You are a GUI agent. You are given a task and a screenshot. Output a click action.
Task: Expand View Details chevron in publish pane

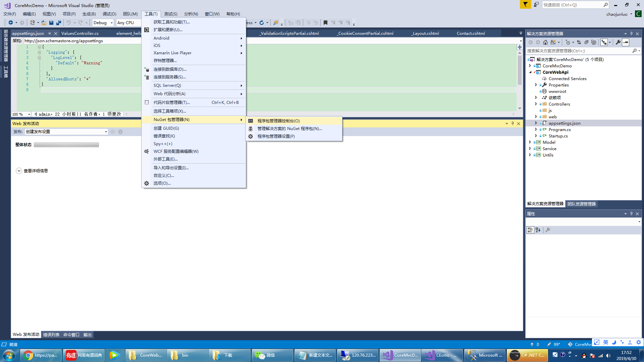pyautogui.click(x=19, y=171)
